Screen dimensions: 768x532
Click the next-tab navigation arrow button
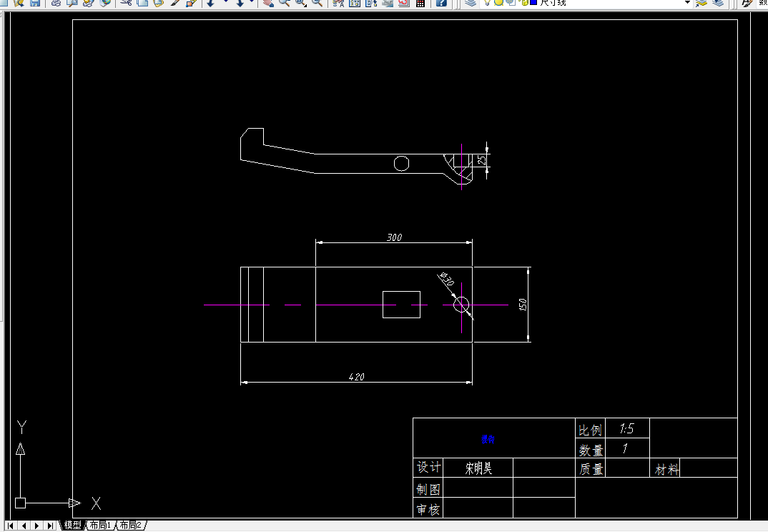(x=36, y=525)
